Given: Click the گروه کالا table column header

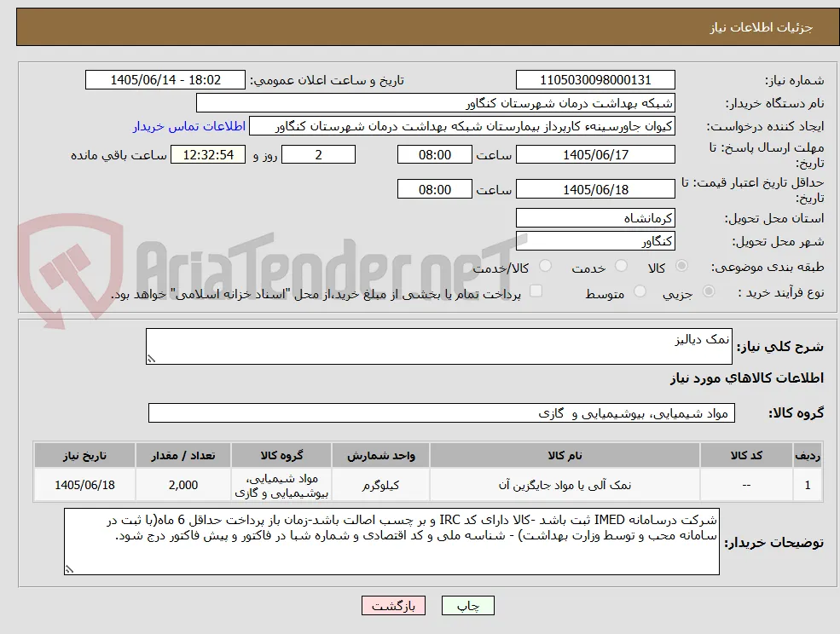Looking at the screenshot, I should [x=281, y=456].
